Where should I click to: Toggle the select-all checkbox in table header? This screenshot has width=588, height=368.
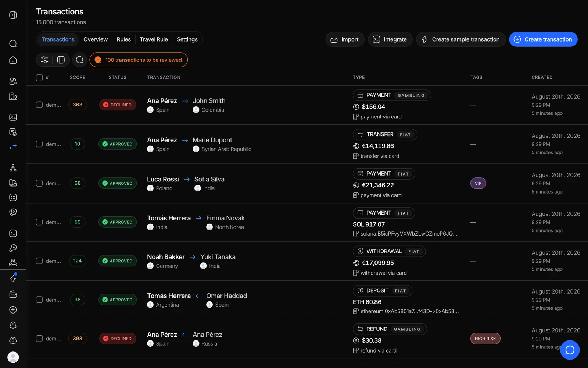pyautogui.click(x=39, y=77)
